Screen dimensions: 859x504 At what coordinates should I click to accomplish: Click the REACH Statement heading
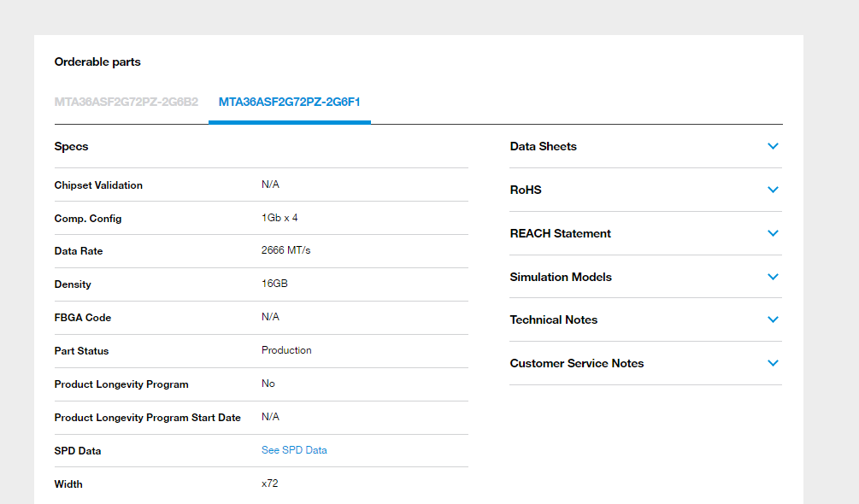pyautogui.click(x=560, y=233)
